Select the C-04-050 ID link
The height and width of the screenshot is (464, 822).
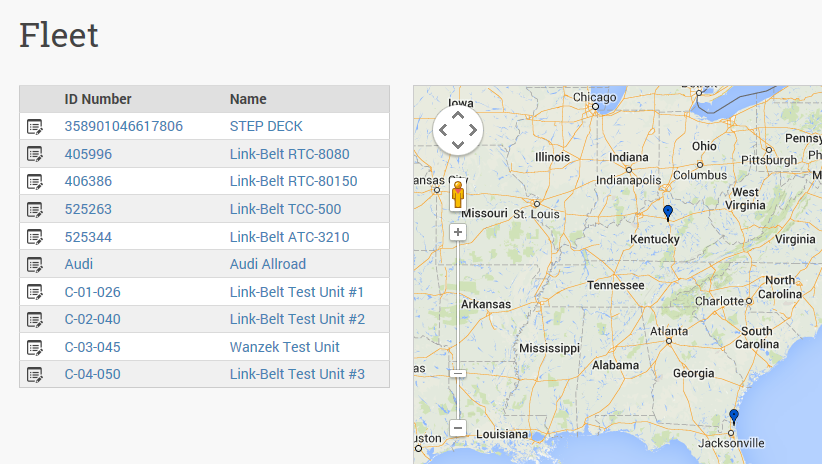[92, 374]
